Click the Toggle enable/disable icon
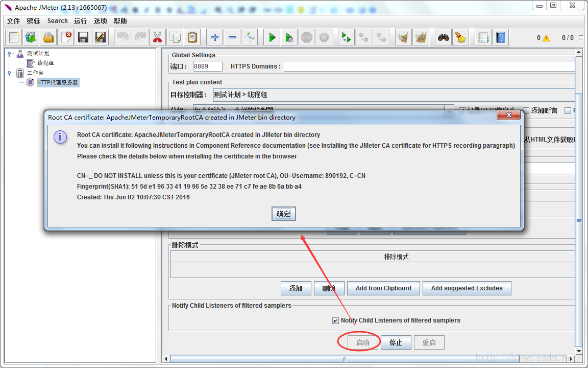The image size is (588, 368). coord(249,37)
